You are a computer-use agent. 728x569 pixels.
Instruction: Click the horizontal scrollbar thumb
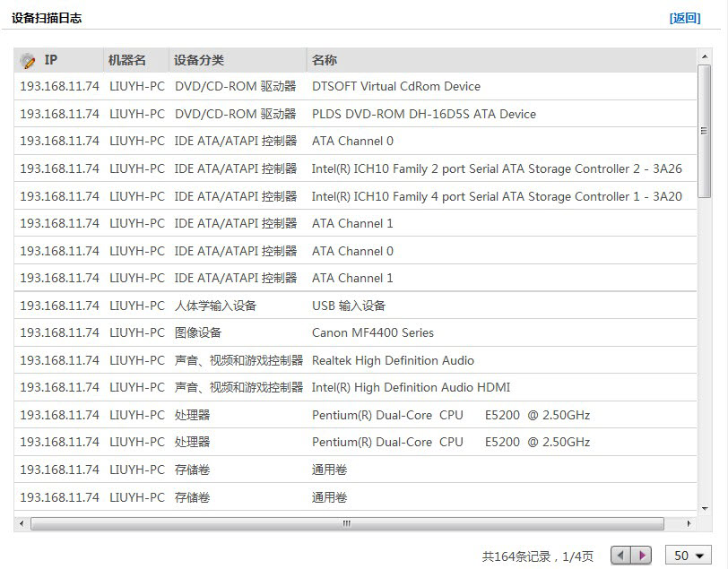point(346,523)
